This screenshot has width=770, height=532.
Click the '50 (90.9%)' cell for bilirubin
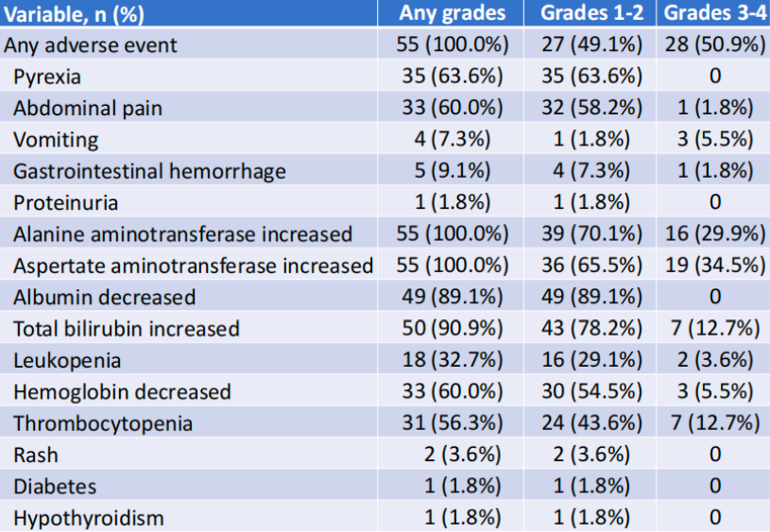point(453,329)
